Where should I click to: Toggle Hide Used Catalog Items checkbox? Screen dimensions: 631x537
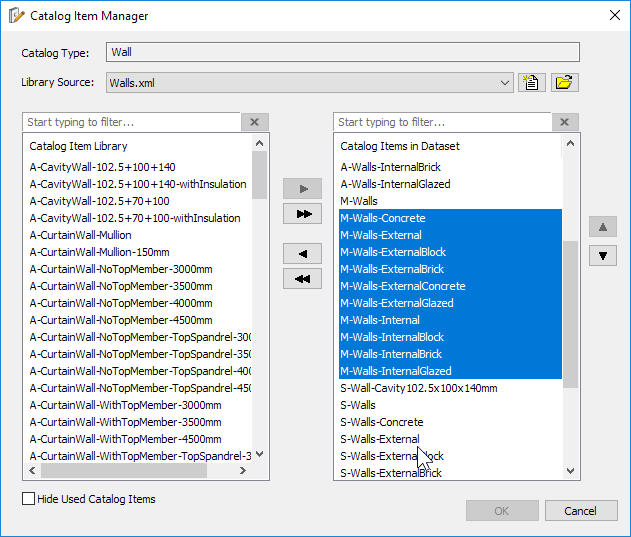28,499
